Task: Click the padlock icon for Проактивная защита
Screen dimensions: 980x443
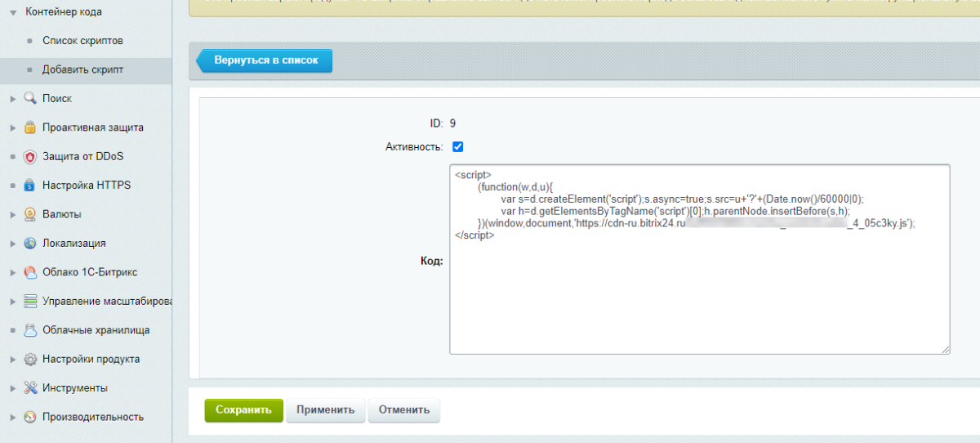Action: point(30,128)
